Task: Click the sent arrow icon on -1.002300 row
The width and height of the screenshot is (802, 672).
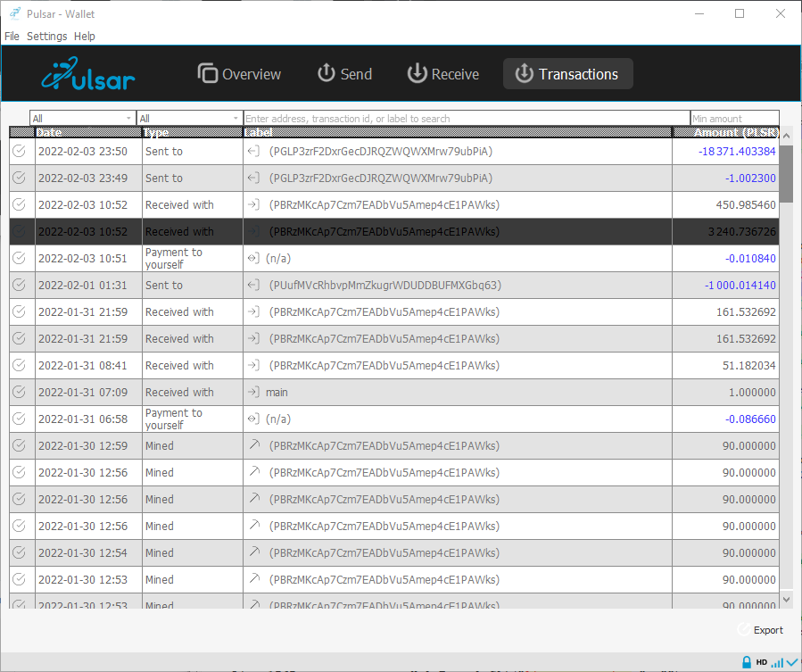Action: [x=253, y=178]
